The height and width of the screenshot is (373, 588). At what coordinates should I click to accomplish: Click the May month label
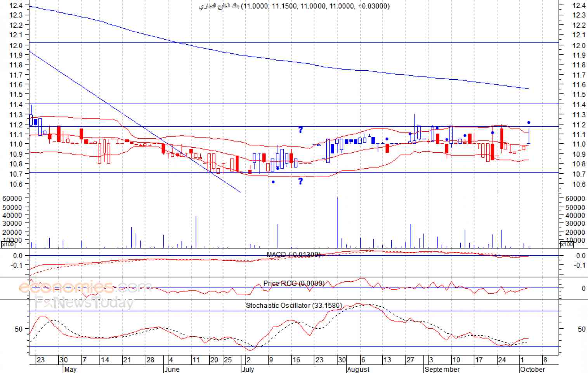click(70, 369)
